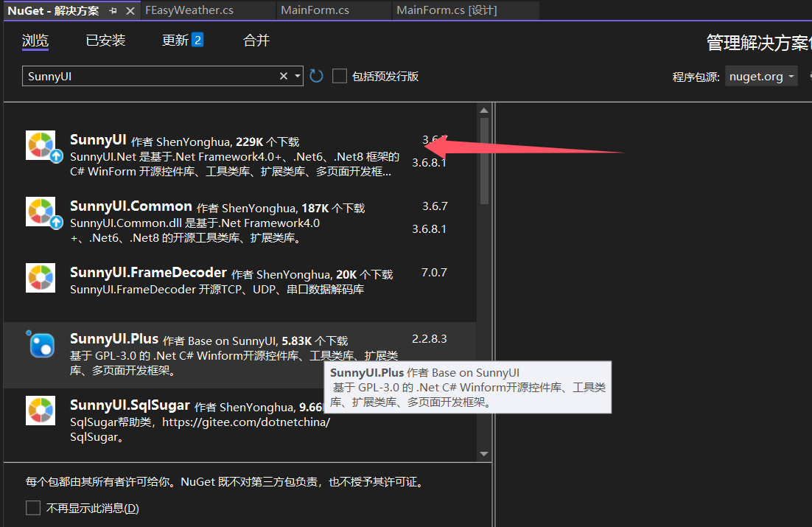
Task: Select the SunnyUI.Plus package title
Action: 114,339
